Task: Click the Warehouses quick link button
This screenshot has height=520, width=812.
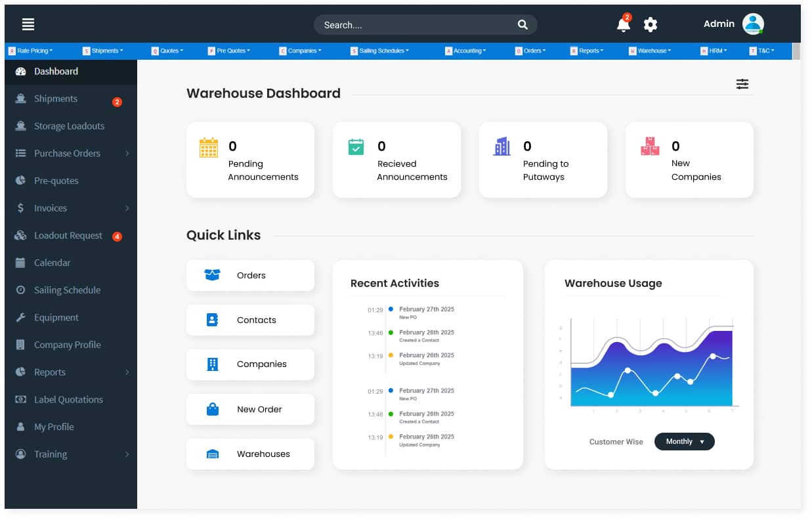Action: click(x=250, y=454)
